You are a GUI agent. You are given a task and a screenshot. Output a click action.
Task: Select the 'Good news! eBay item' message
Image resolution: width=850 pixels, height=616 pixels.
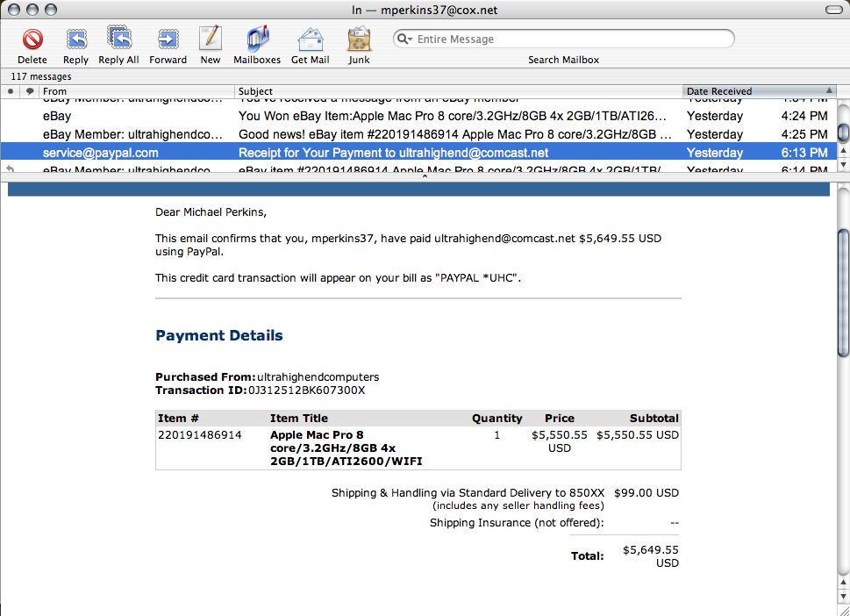tap(418, 134)
